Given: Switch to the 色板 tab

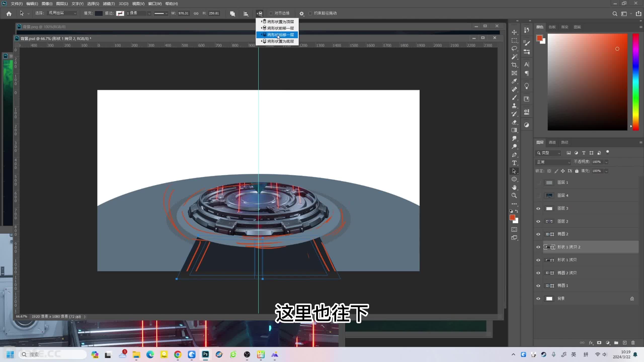Looking at the screenshot, I should (x=552, y=27).
